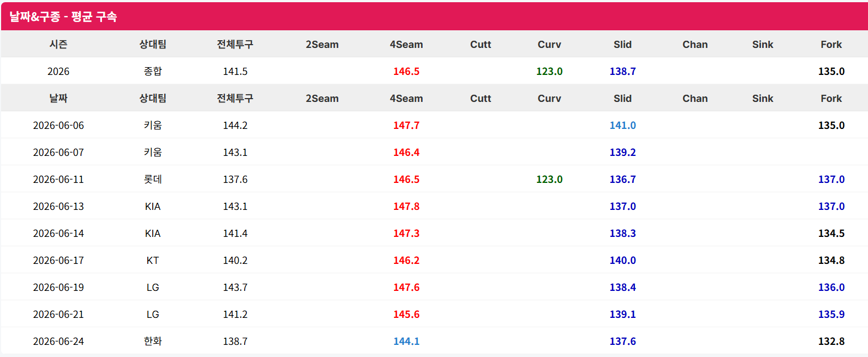Click the 137.6 overall value in the 2026-06-11 row
Image resolution: width=868 pixels, height=357 pixels.
[x=235, y=180]
